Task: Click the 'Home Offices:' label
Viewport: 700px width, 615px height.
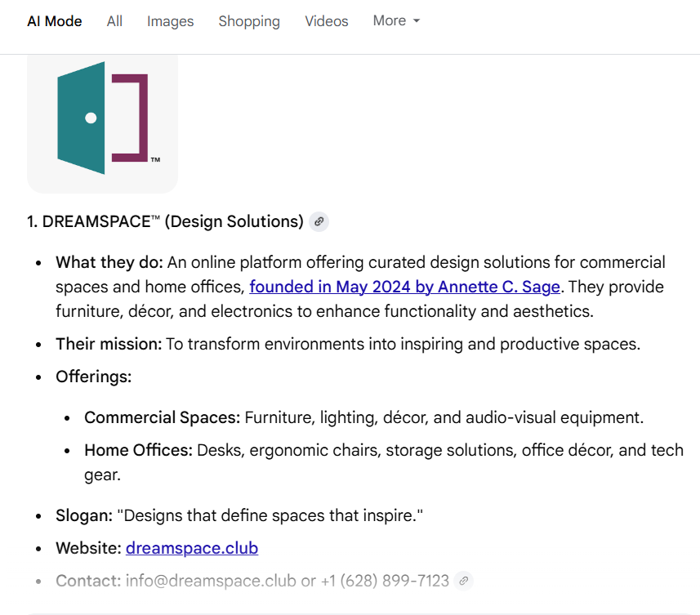Action: click(x=138, y=450)
